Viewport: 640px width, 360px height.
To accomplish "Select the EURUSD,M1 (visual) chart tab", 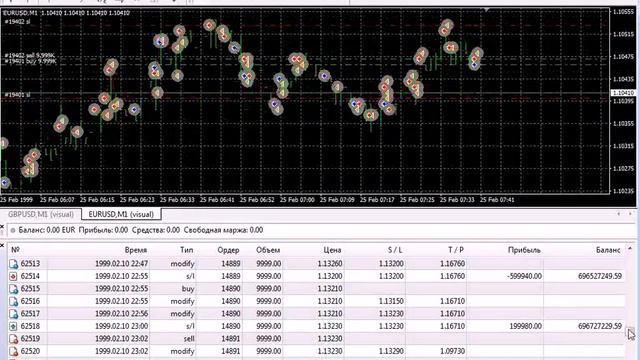I will click(x=121, y=214).
